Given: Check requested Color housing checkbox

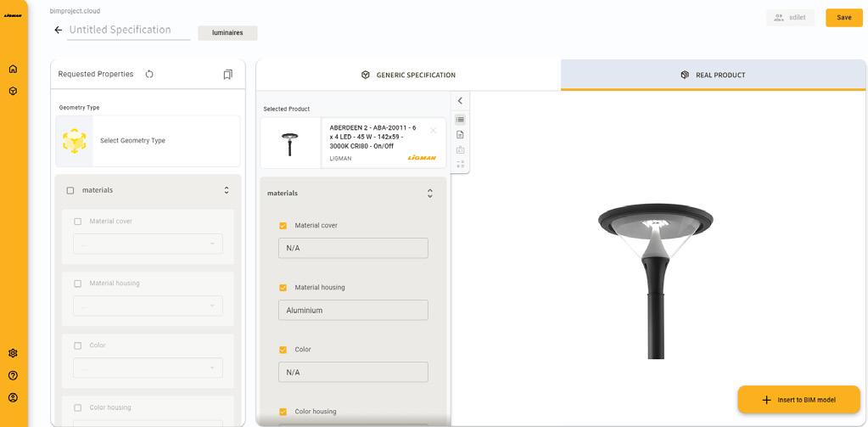Looking at the screenshot, I should pos(77,407).
